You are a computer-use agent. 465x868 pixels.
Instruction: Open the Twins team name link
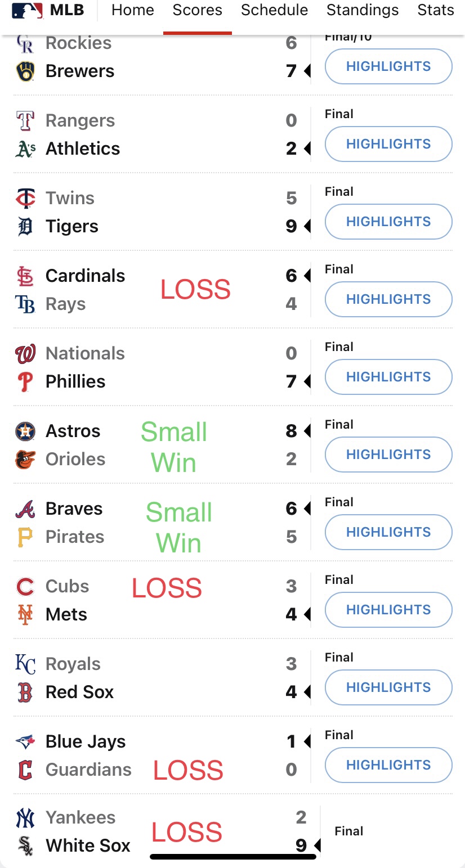70,199
